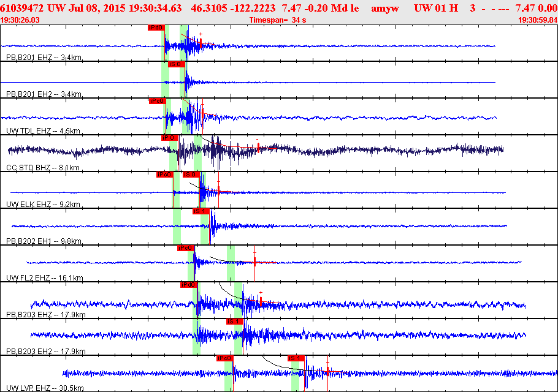558x392 pixels.
Task: Select the iPc0 flag on UW ELK trace
Action: 164,175
